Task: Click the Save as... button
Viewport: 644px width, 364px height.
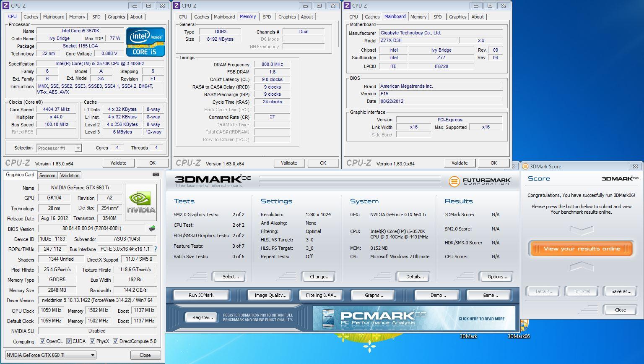Action: [621, 291]
